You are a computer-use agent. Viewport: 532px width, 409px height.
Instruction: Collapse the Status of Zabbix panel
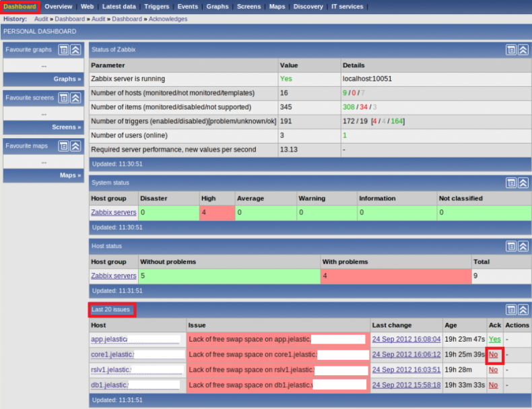pyautogui.click(x=523, y=50)
